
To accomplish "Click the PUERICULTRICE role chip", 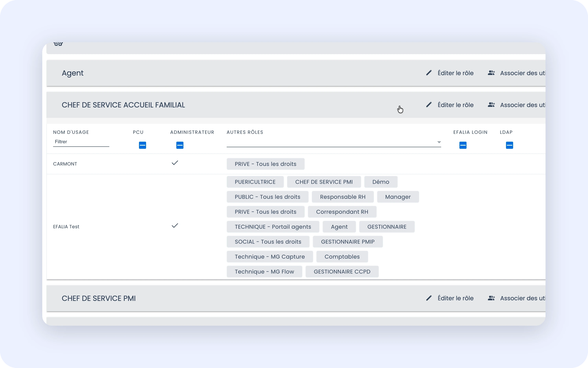I will 255,182.
